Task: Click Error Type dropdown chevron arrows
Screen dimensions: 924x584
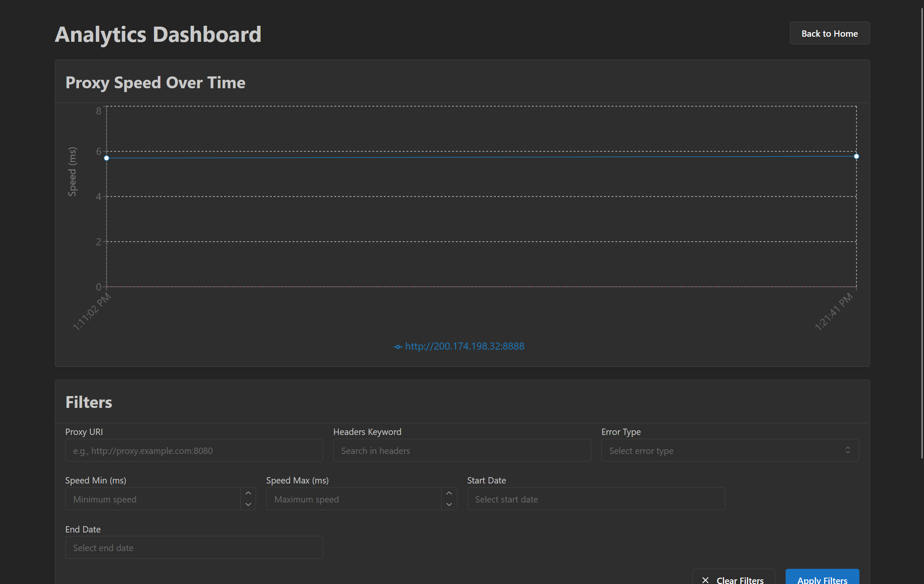Action: pos(848,450)
